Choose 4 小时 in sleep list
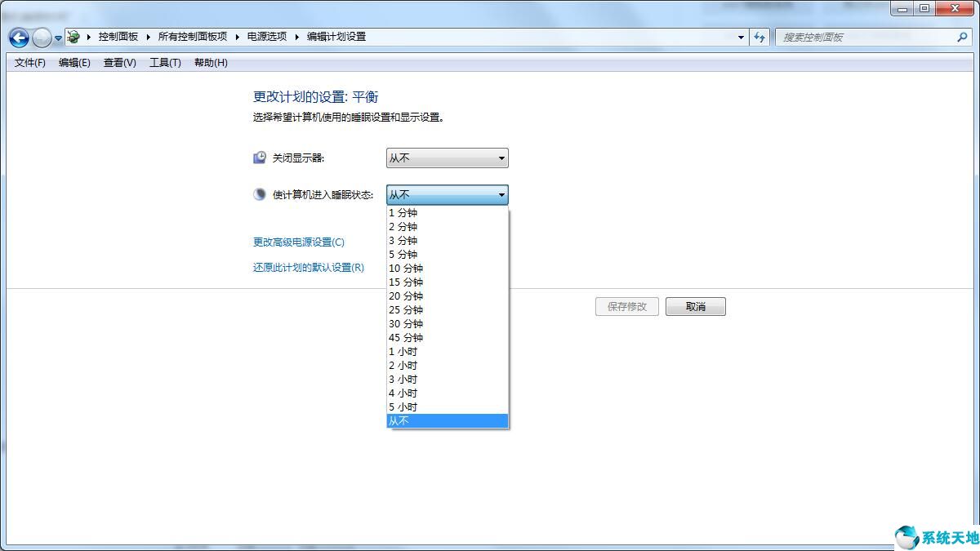This screenshot has height=551, width=980. (447, 393)
